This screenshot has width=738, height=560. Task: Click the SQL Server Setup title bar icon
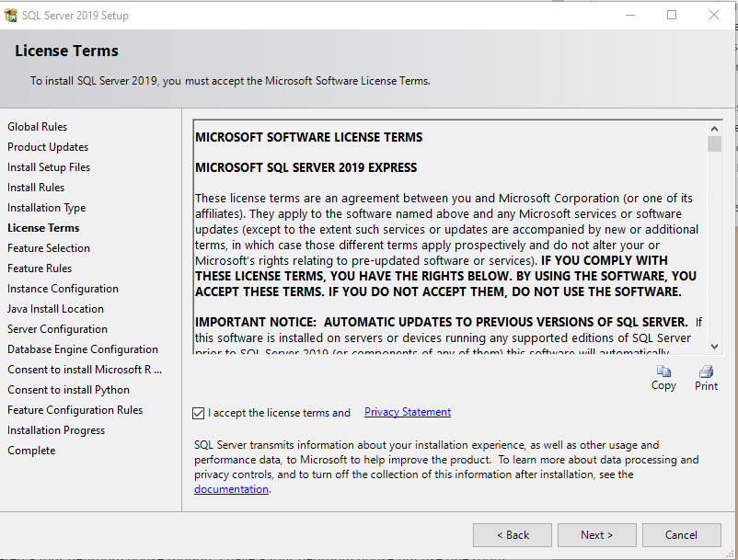point(10,15)
